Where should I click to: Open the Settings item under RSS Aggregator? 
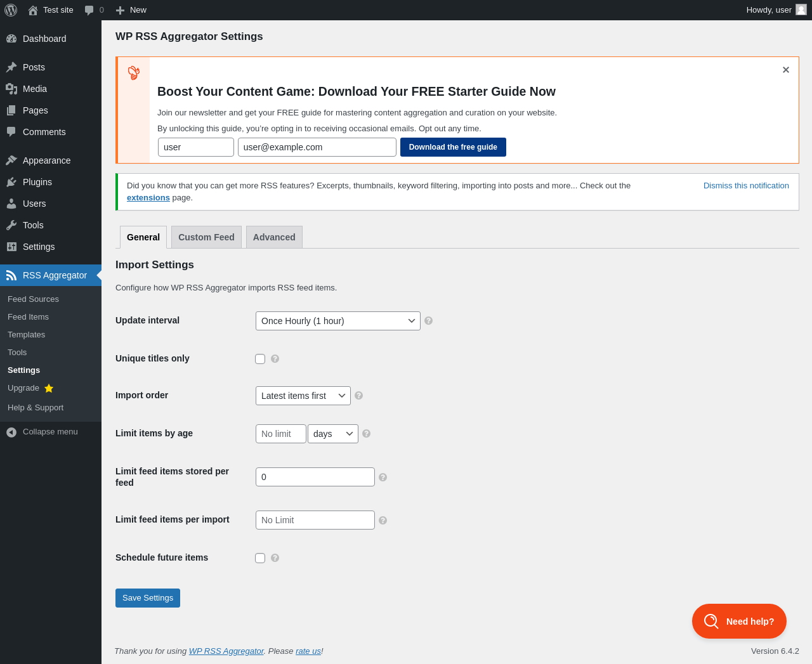24,370
